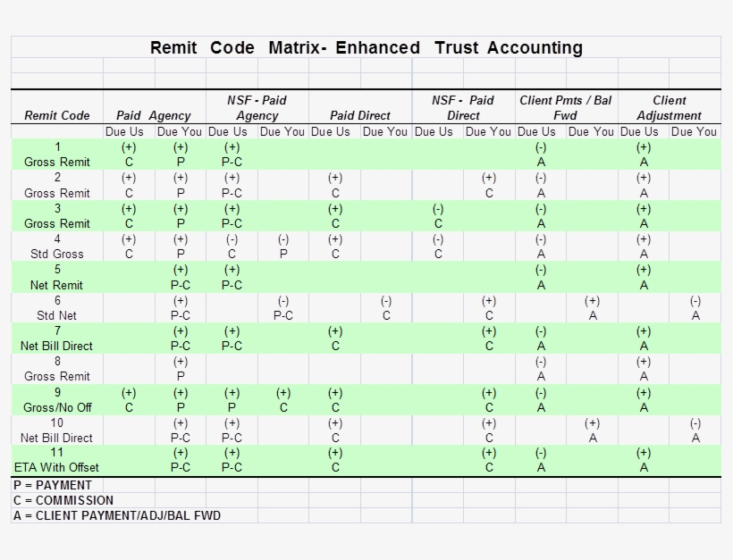Select the row labeled 4 Std Gross
The height and width of the screenshot is (560, 733).
click(x=55, y=247)
